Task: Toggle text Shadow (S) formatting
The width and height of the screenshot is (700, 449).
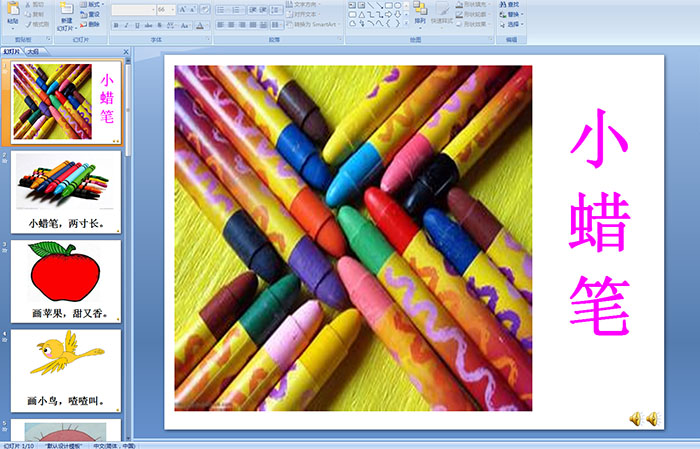Action: click(160, 25)
